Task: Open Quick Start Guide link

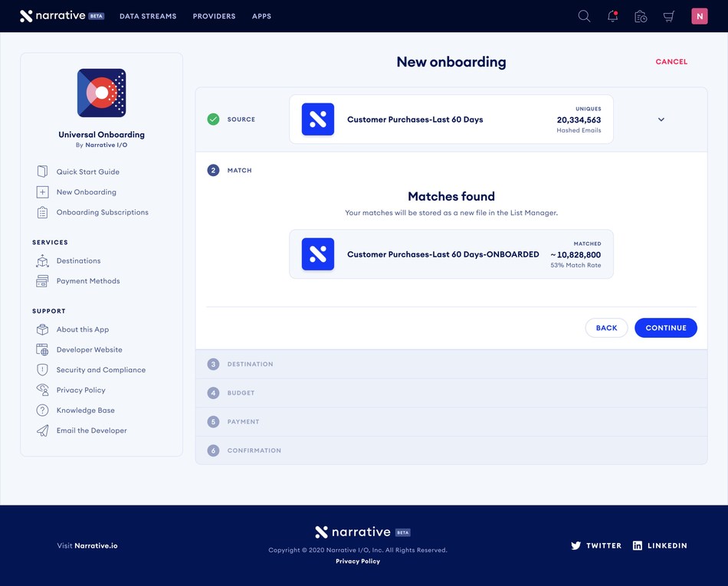Action: [x=88, y=172]
